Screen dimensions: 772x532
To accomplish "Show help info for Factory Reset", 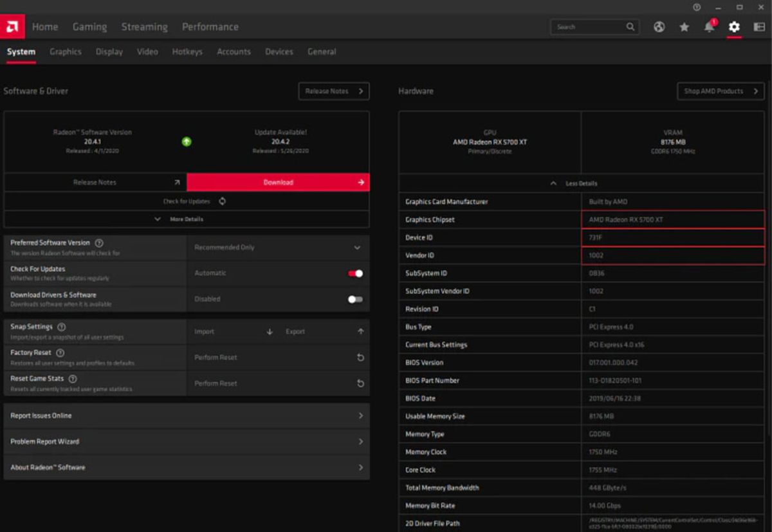I will 60,353.
